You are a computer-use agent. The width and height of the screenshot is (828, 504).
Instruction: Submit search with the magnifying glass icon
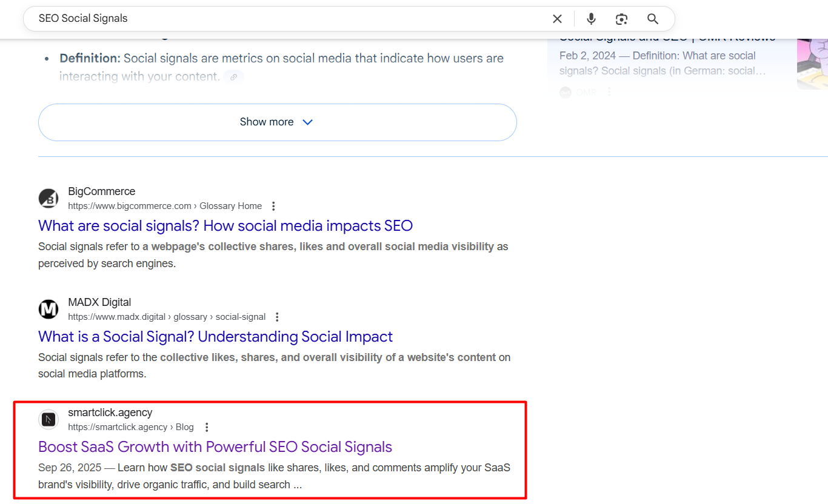pos(653,19)
